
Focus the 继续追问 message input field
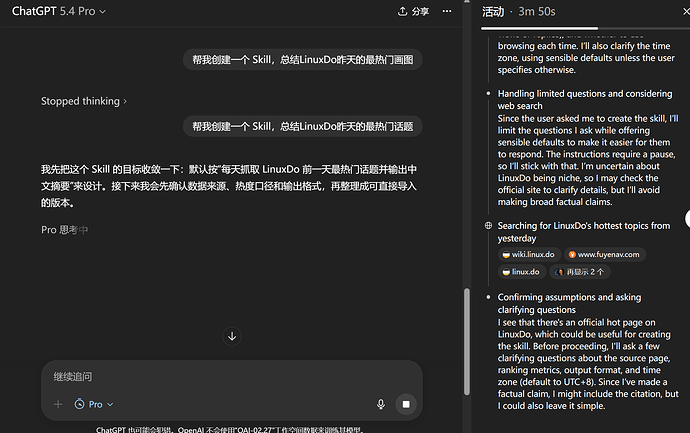[232, 377]
